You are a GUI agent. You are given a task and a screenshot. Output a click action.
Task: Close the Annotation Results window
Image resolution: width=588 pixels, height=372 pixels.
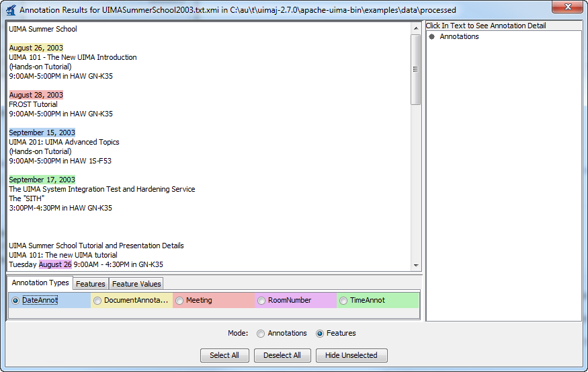click(x=567, y=8)
